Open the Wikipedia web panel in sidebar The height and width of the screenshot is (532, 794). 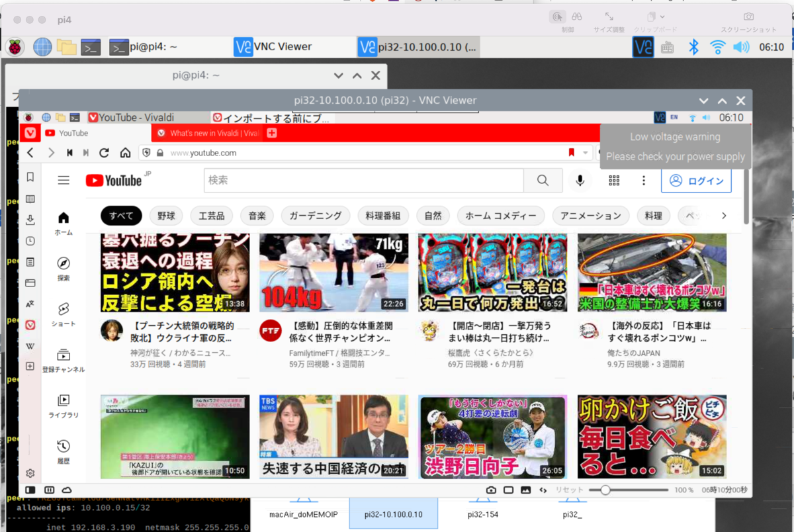pos(30,346)
